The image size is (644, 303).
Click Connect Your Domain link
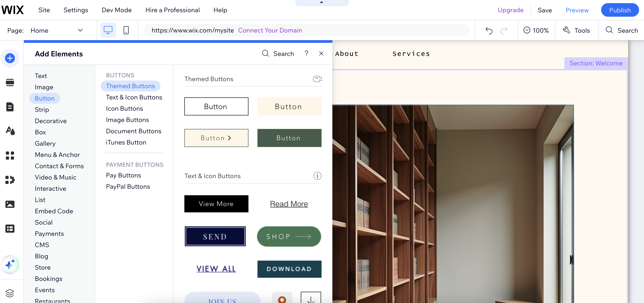click(x=270, y=30)
